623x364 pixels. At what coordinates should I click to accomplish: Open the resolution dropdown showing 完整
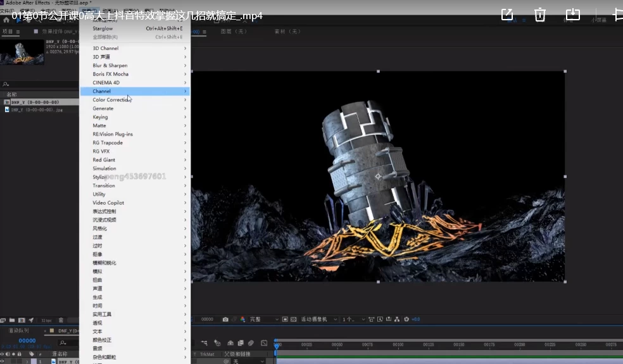(x=260, y=319)
